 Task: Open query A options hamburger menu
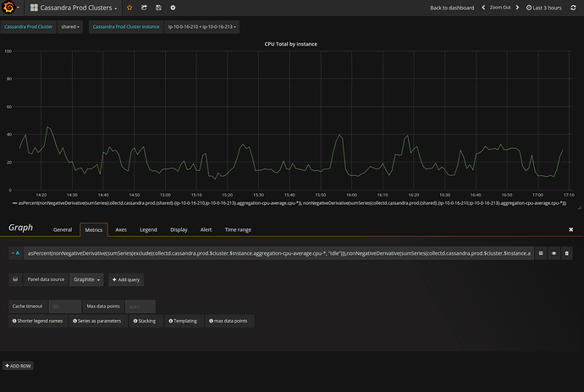[540, 252]
